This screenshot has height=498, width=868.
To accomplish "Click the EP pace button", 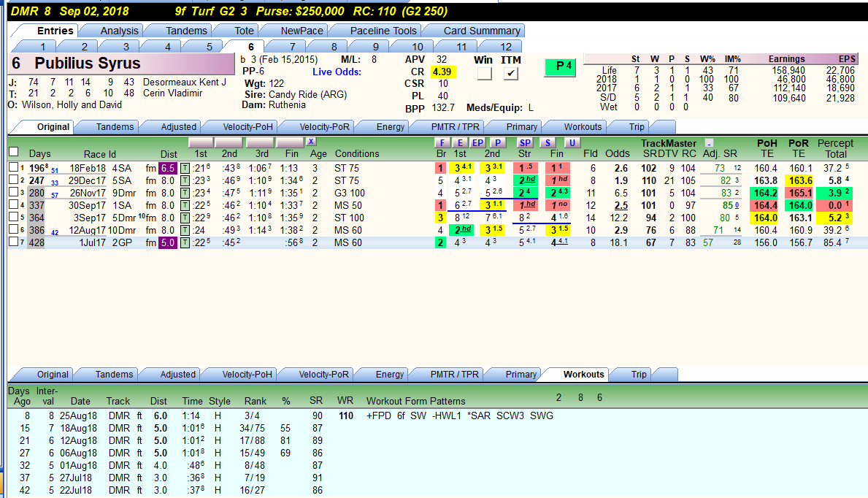I will 477,143.
